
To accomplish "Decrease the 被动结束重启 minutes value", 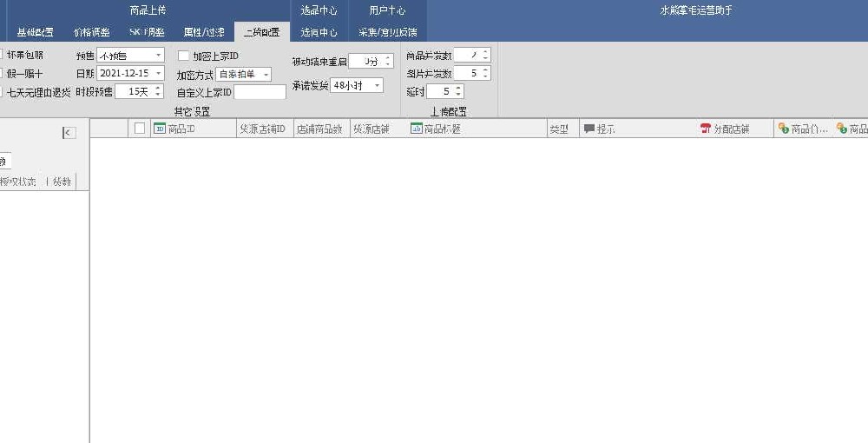I will click(x=388, y=64).
